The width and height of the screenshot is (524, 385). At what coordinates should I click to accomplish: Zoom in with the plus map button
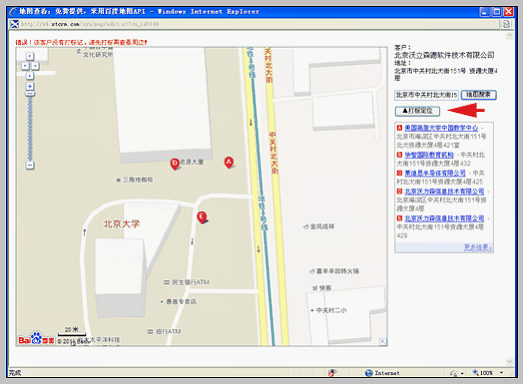pyautogui.click(x=30, y=86)
